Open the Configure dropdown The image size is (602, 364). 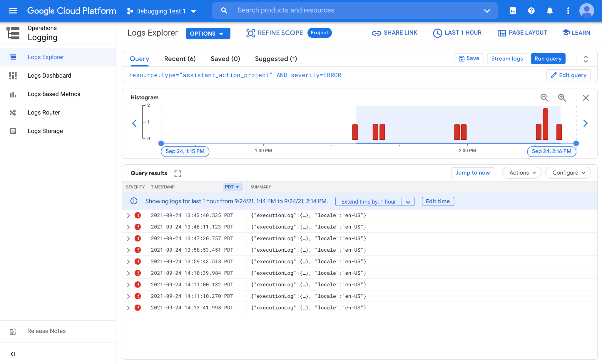(x=568, y=173)
